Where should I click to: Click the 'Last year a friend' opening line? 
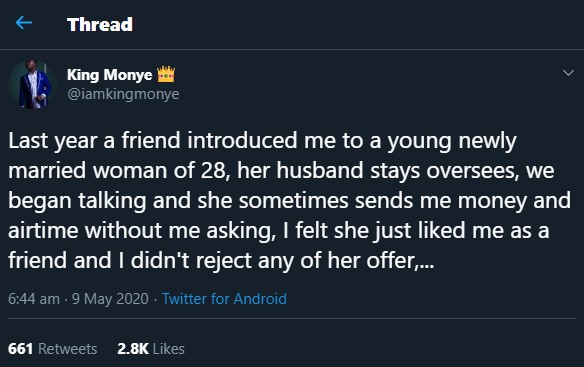94,141
